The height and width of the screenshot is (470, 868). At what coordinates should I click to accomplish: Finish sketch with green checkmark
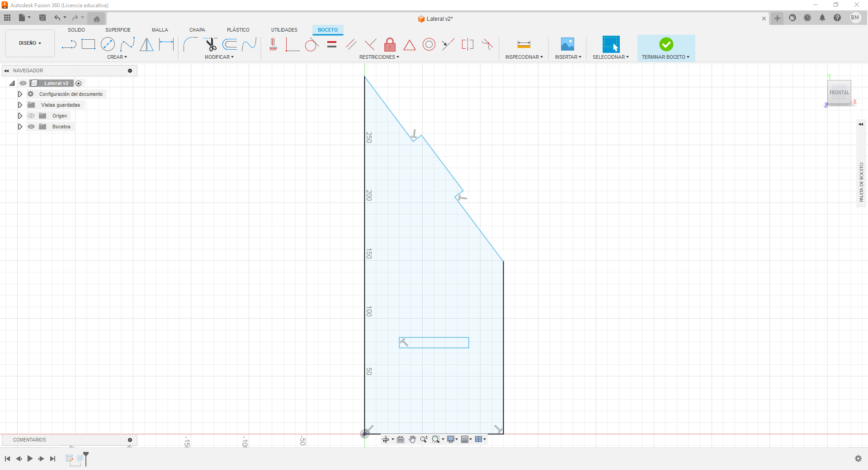pyautogui.click(x=666, y=44)
